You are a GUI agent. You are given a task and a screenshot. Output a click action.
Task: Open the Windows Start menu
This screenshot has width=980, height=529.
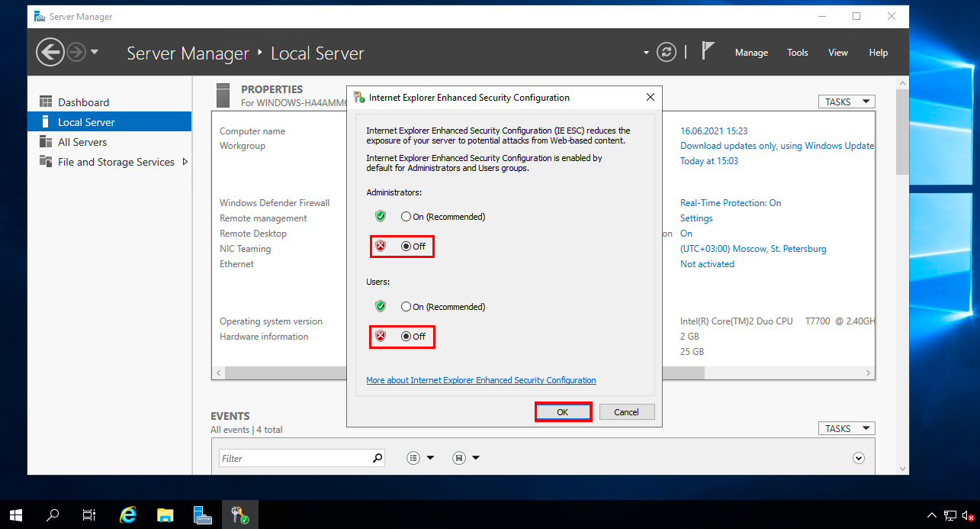coord(16,515)
